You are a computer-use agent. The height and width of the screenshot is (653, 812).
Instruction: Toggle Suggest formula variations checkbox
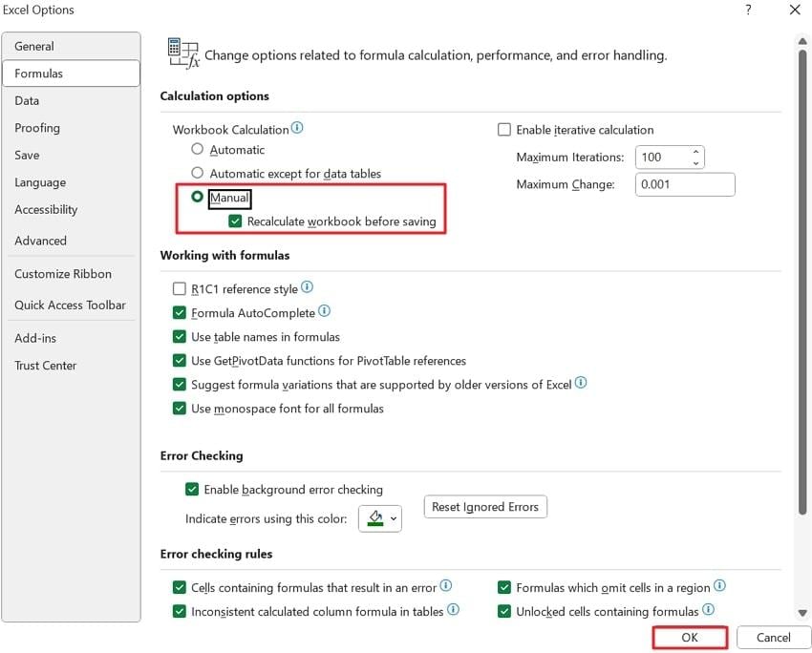(180, 385)
